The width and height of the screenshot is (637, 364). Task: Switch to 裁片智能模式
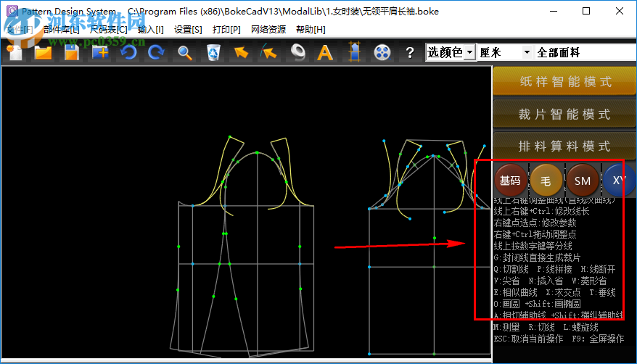564,114
